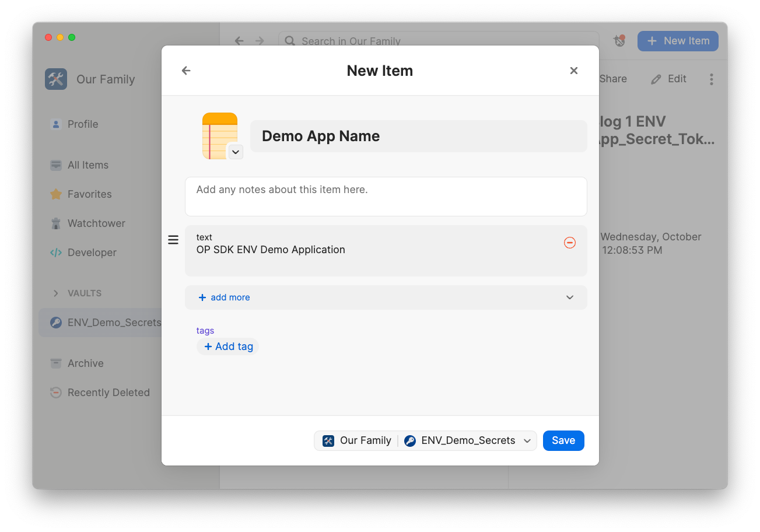Select the Edit option
760x532 pixels.
tap(669, 79)
